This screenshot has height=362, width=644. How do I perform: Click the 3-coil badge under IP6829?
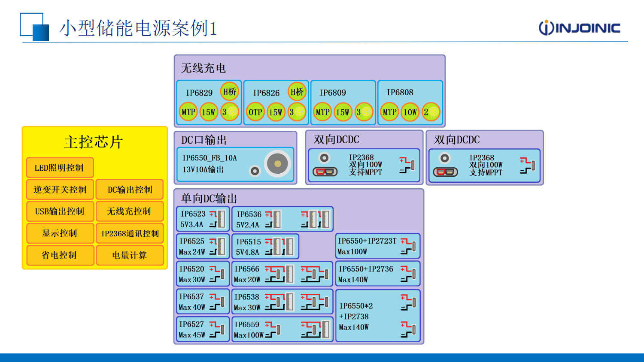click(230, 112)
